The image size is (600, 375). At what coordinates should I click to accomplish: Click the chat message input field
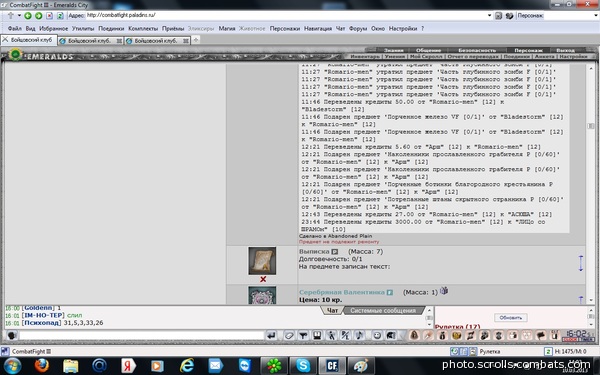click(142, 336)
